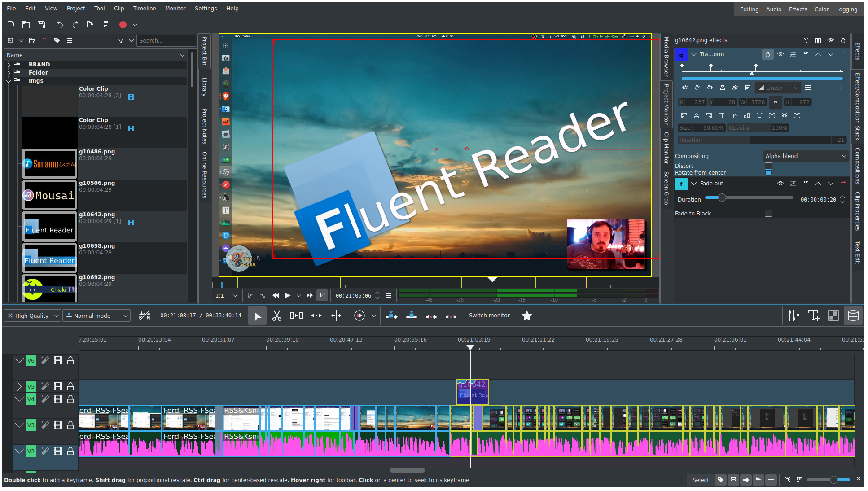868x491 pixels.
Task: Open the Normal mode dropdown
Action: click(x=96, y=316)
